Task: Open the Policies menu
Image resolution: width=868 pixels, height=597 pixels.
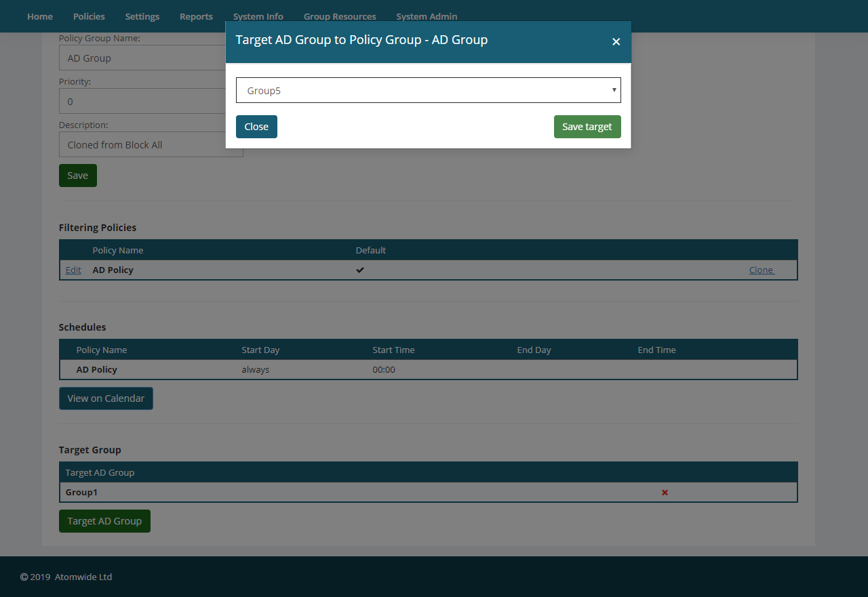Action: [89, 16]
